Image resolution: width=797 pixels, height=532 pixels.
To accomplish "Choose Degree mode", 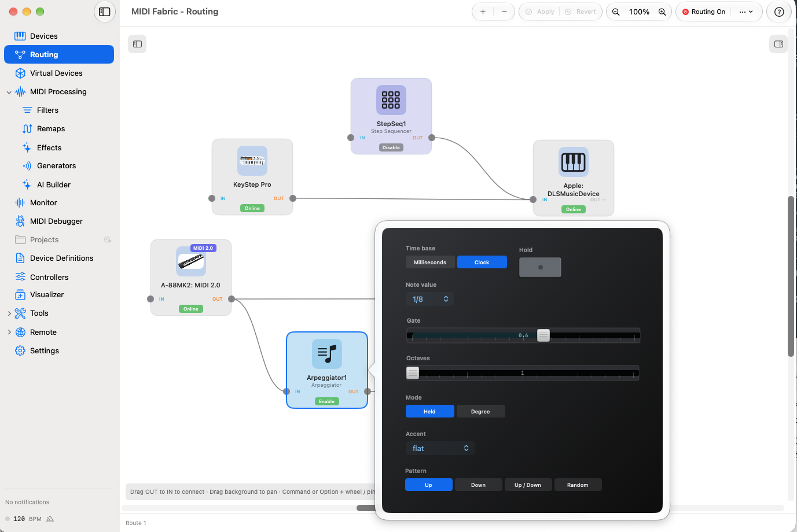I will click(x=480, y=411).
